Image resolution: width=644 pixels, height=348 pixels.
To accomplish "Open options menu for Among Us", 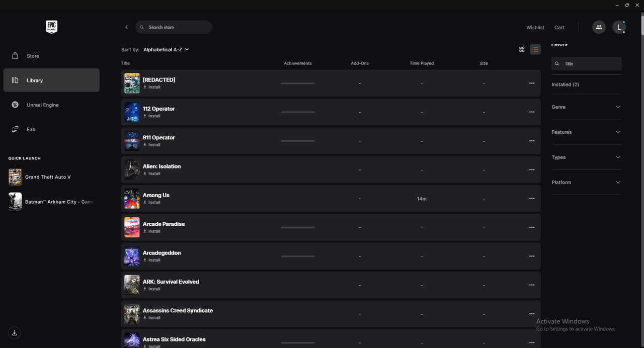I will click(x=532, y=199).
